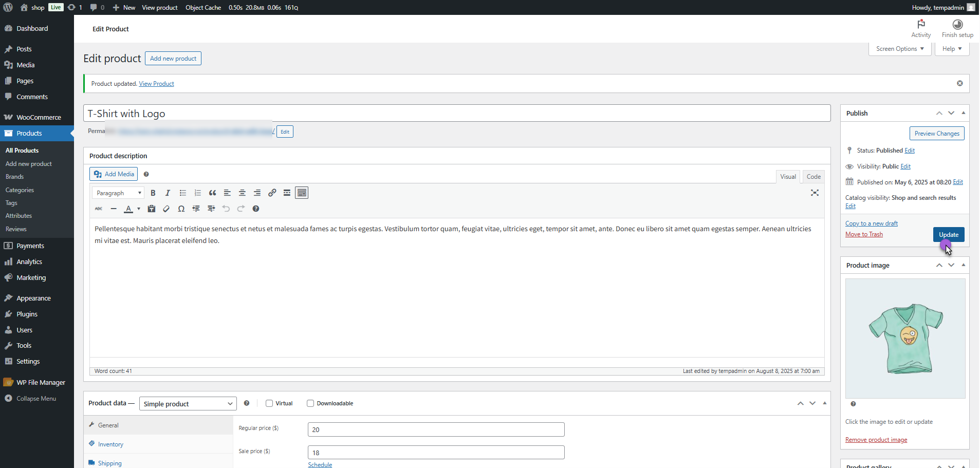
Task: Open the text color picker arrow
Action: click(139, 209)
